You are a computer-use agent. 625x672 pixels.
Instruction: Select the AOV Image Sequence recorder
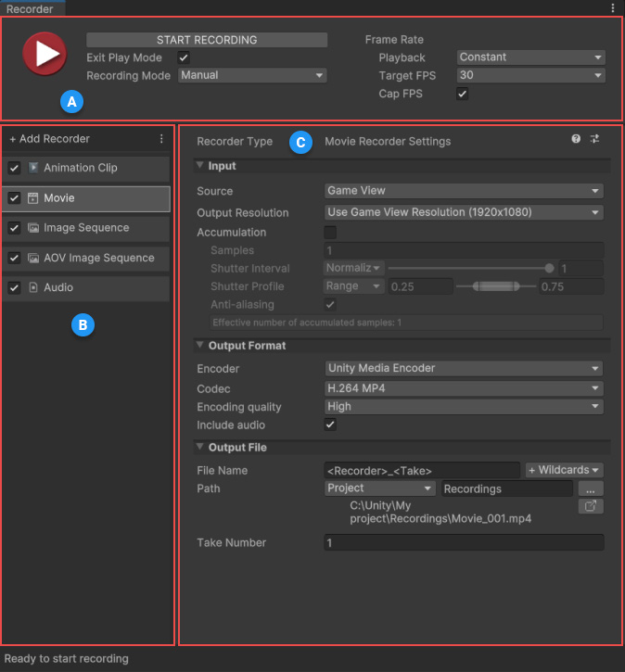pyautogui.click(x=85, y=258)
